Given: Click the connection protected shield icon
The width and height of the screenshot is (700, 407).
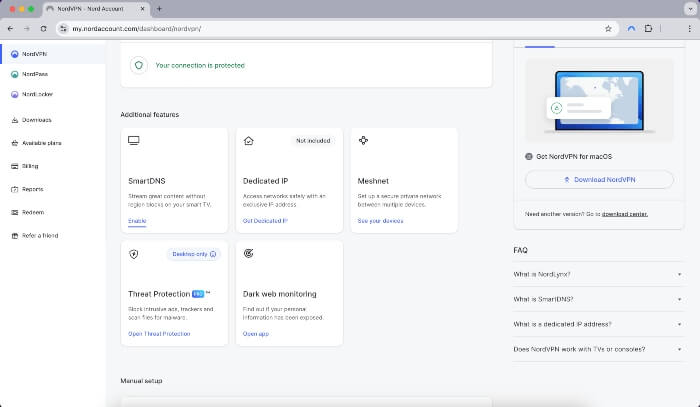Looking at the screenshot, I should (139, 65).
